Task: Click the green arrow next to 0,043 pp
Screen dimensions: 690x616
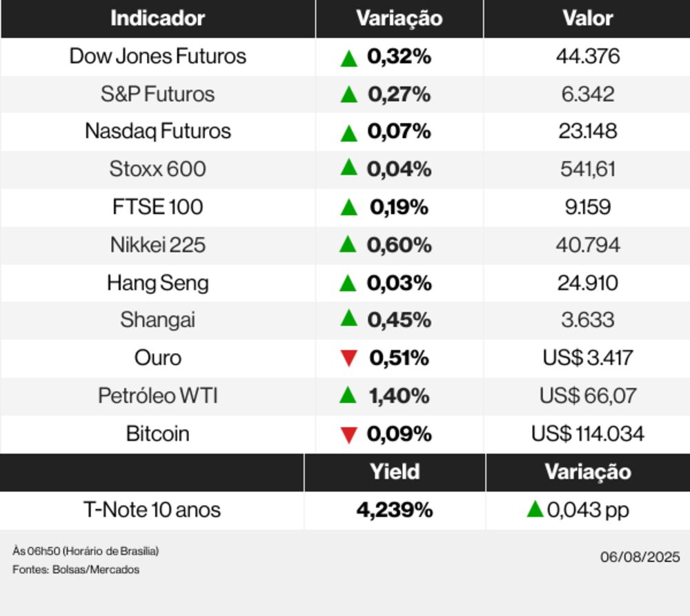Action: pyautogui.click(x=535, y=510)
